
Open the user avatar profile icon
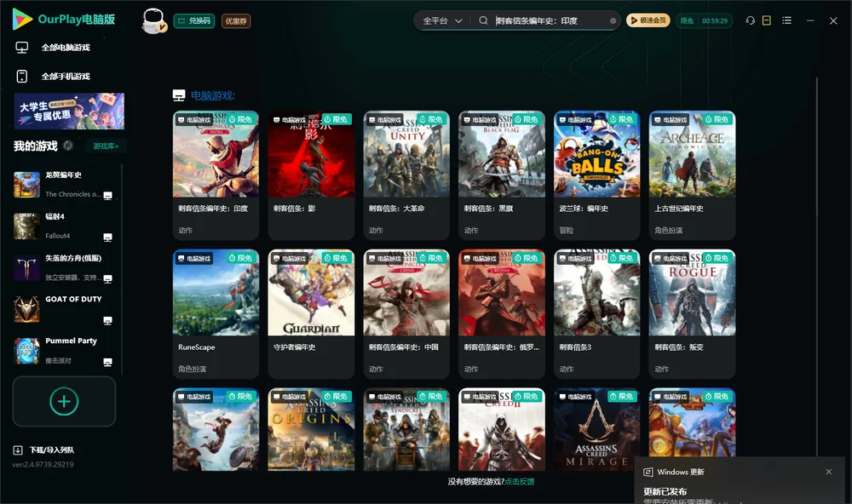pos(153,21)
